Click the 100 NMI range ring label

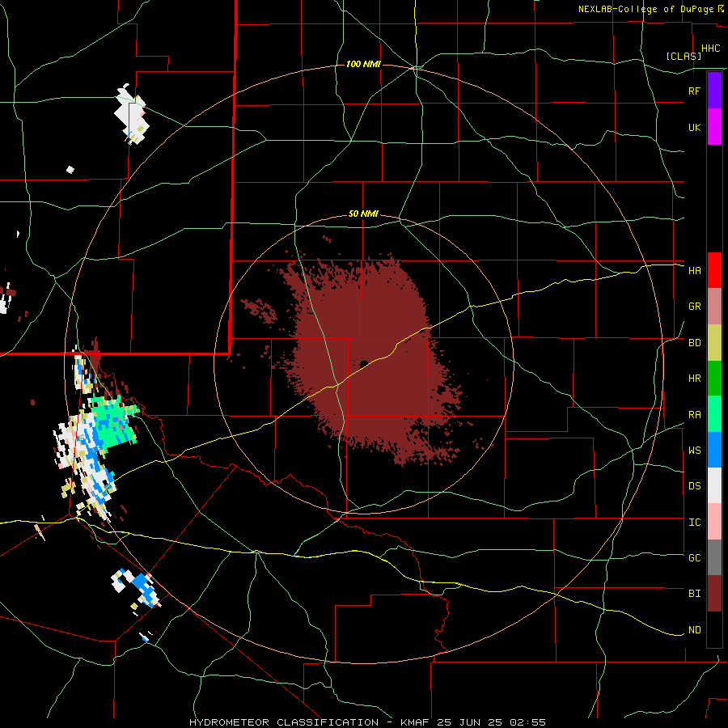click(x=363, y=64)
